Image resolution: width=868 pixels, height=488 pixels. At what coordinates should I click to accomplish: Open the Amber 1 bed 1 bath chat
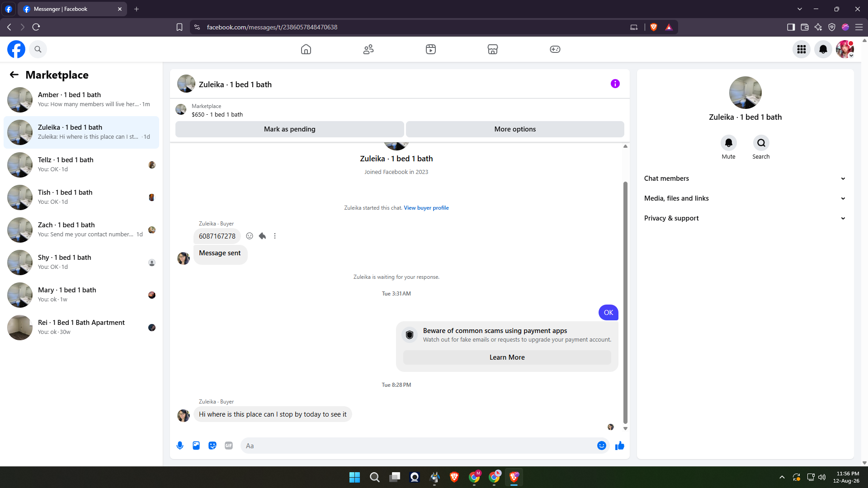81,100
